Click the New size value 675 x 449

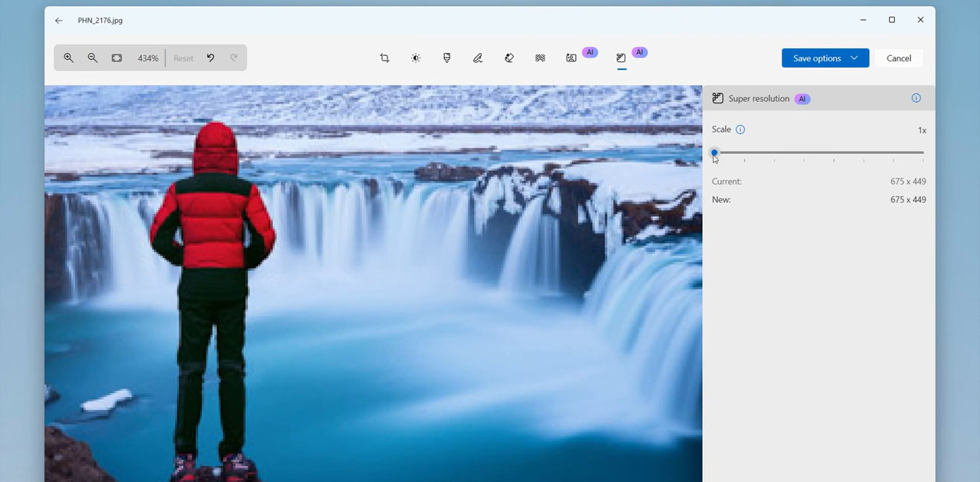[908, 200]
